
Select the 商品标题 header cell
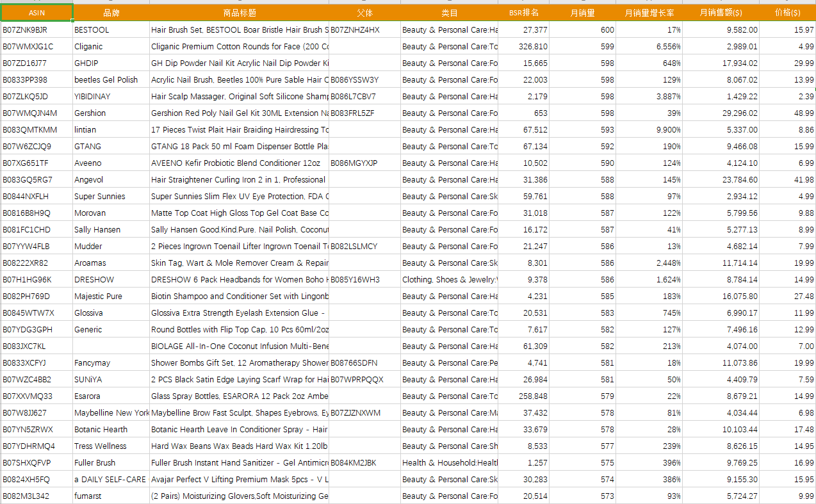pyautogui.click(x=240, y=13)
